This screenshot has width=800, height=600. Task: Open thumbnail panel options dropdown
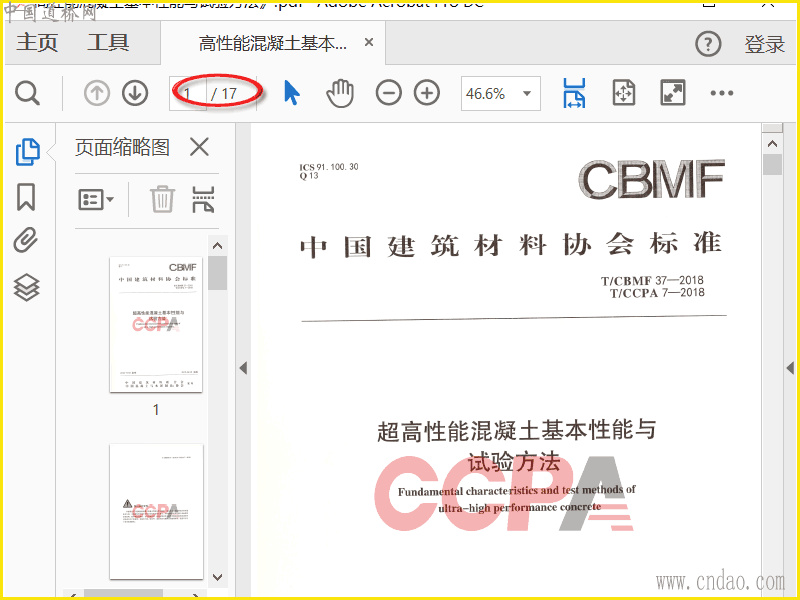[x=95, y=199]
